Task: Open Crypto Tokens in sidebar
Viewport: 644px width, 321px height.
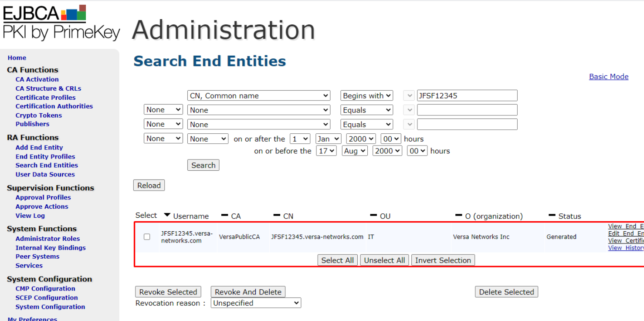Action: click(39, 115)
